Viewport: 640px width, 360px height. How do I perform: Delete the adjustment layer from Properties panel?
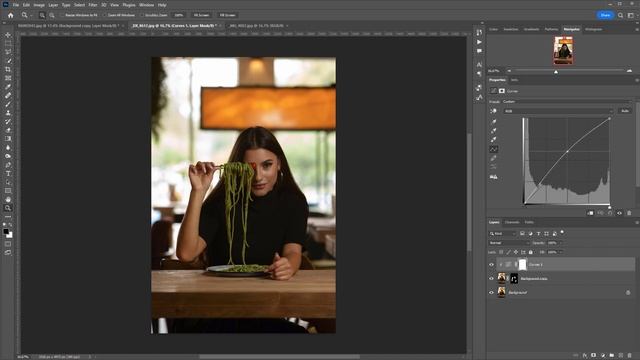[629, 213]
